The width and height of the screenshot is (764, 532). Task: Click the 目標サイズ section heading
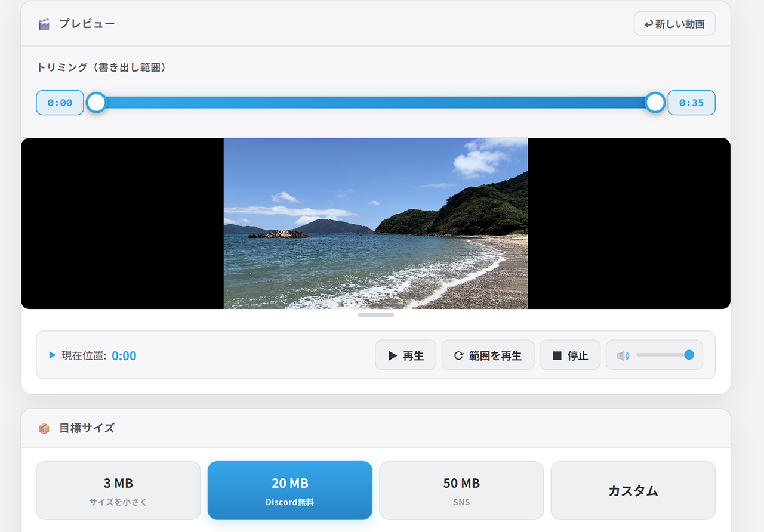pyautogui.click(x=87, y=428)
